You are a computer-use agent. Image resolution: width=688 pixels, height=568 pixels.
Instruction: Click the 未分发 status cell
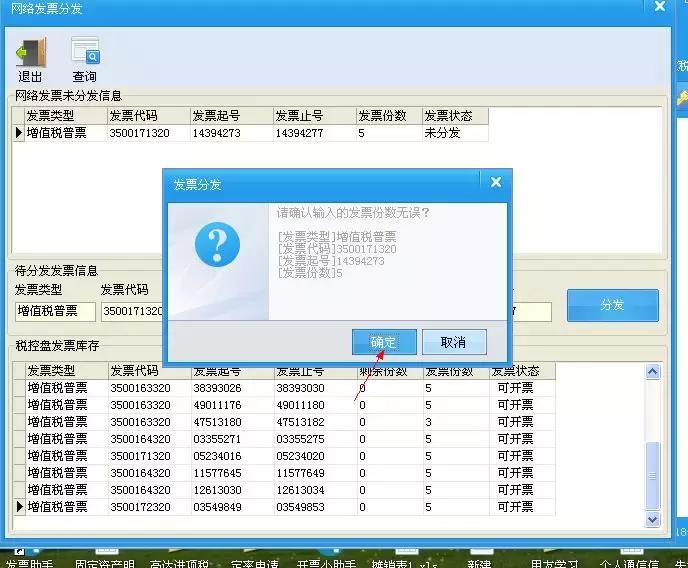[x=455, y=133]
